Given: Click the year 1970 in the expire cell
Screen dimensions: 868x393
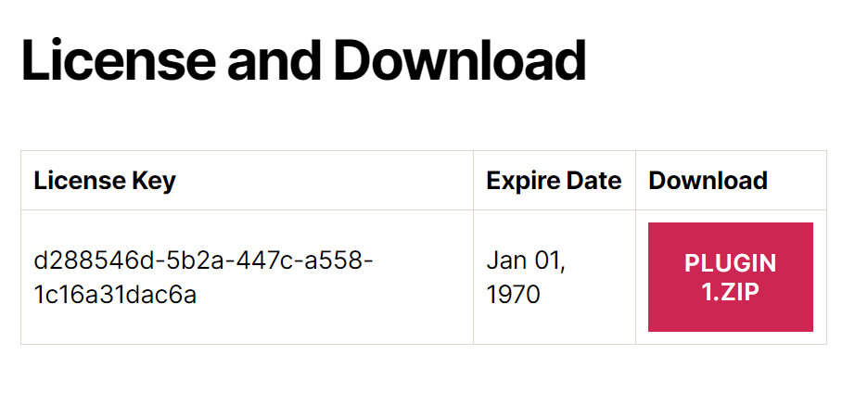Looking at the screenshot, I should click(513, 295).
